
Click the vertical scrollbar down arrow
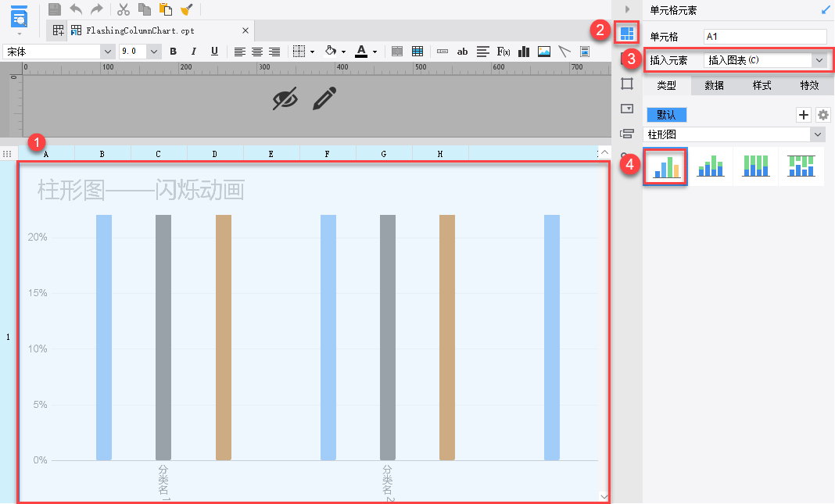604,496
